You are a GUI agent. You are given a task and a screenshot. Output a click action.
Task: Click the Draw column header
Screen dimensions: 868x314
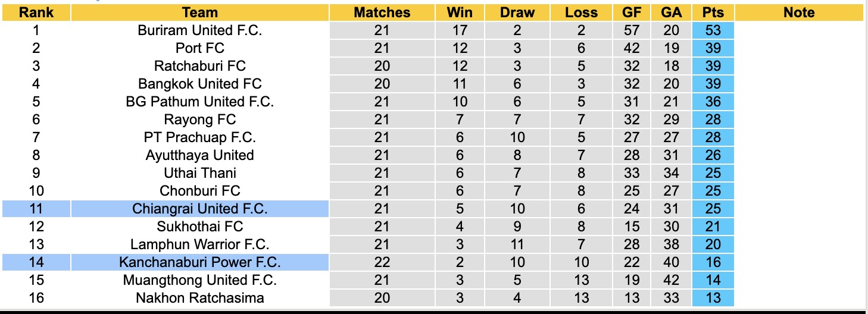[x=517, y=12]
